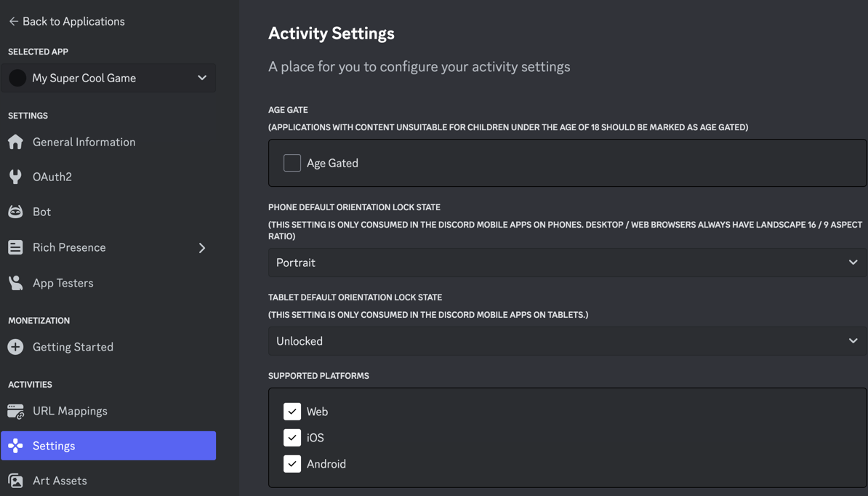
Task: Enable the Age Gated checkbox
Action: pos(292,163)
